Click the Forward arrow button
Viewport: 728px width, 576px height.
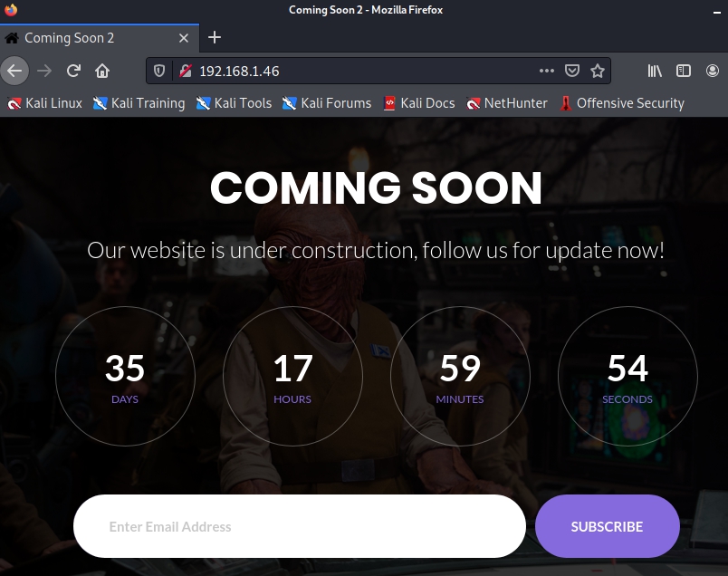44,71
